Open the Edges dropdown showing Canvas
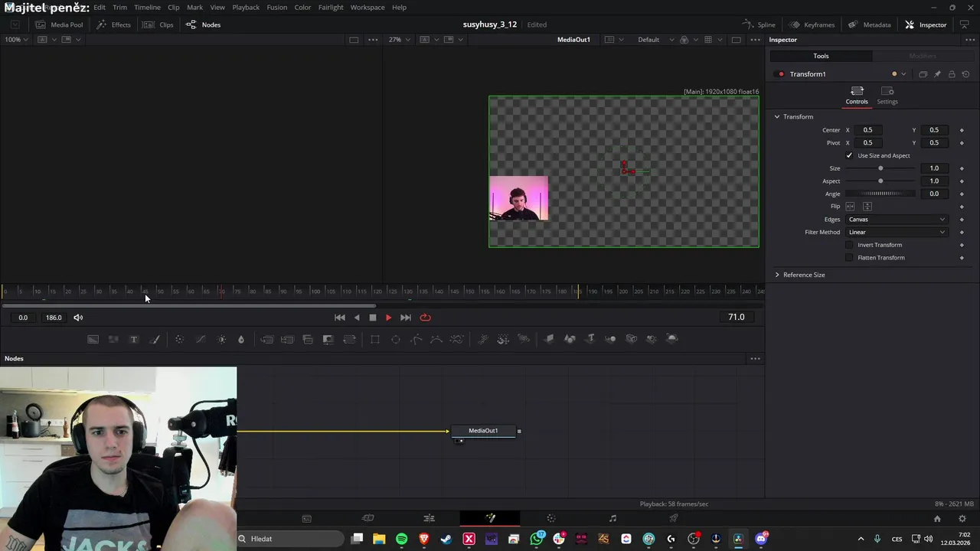980x551 pixels. pos(897,220)
